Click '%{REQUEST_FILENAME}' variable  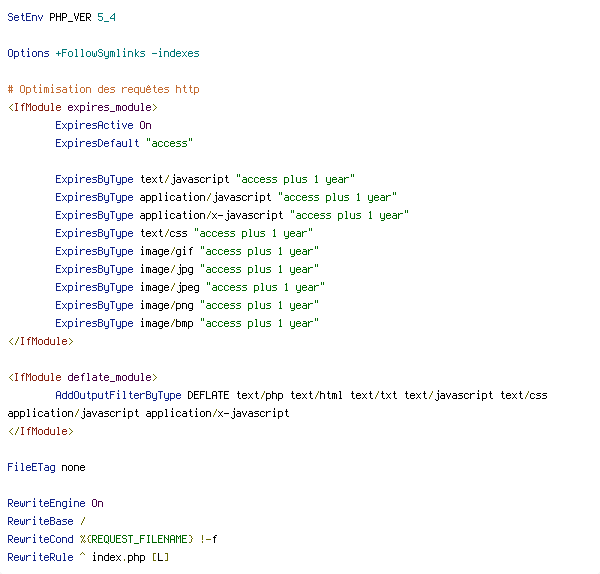[x=137, y=539]
